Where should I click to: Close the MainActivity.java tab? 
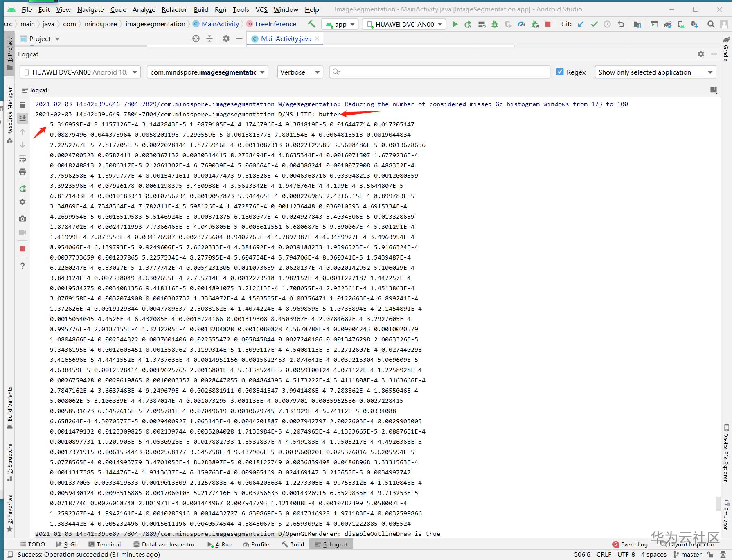pyautogui.click(x=317, y=38)
